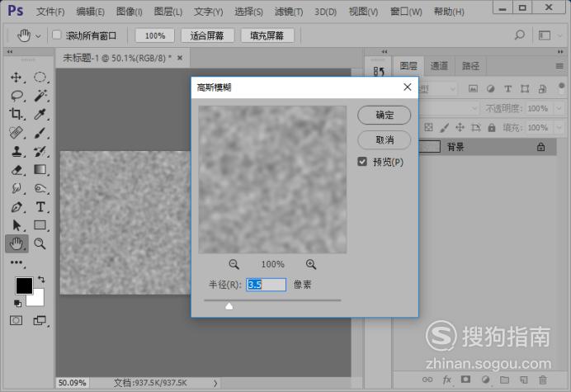Click the new adjustment layer icon

(485, 380)
